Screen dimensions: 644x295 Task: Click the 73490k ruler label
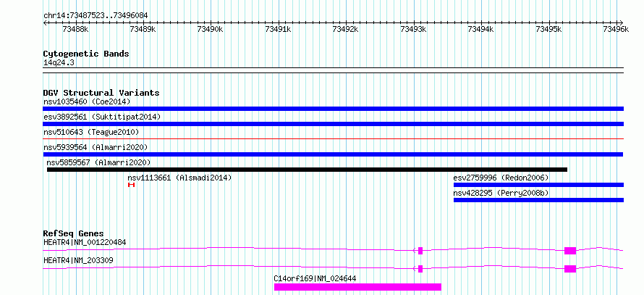211,29
